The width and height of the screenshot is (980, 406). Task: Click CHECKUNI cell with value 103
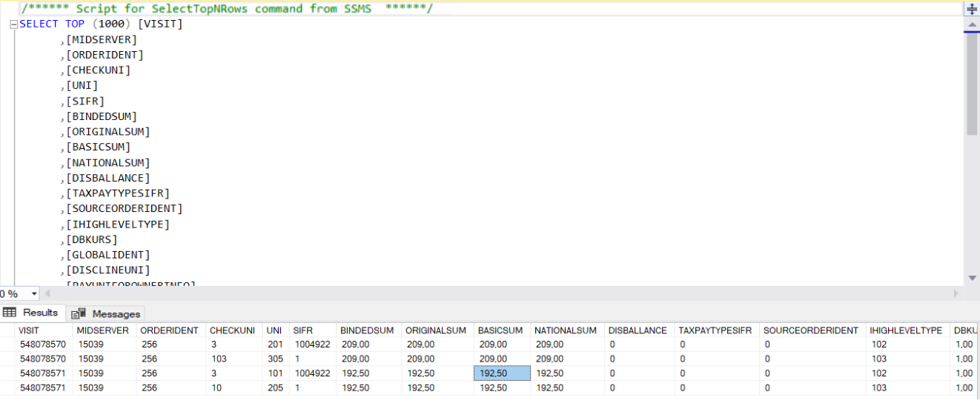pyautogui.click(x=235, y=359)
